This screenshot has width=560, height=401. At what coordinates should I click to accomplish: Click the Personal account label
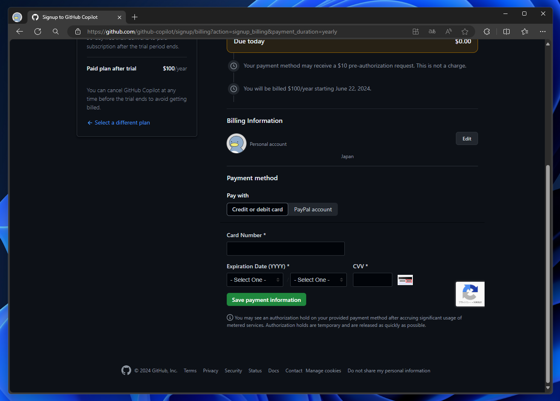pos(268,144)
